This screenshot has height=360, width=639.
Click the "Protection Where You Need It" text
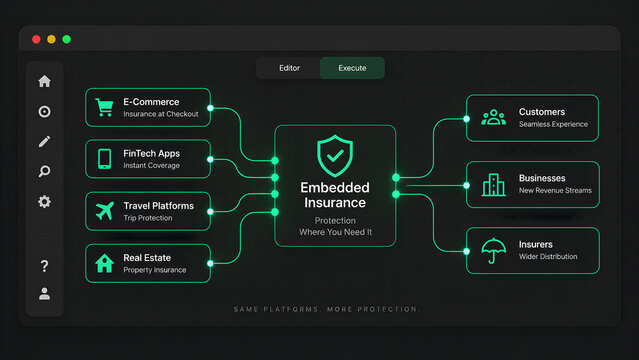coord(335,226)
